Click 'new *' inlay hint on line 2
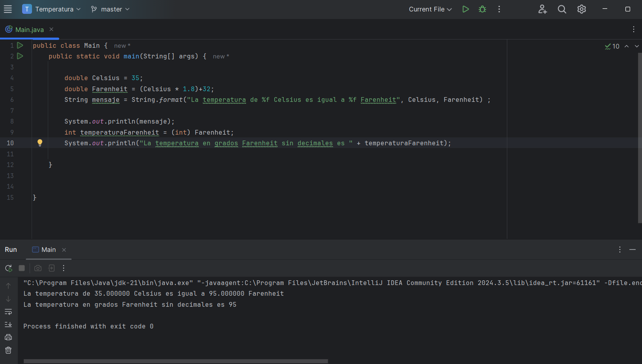 (x=221, y=56)
